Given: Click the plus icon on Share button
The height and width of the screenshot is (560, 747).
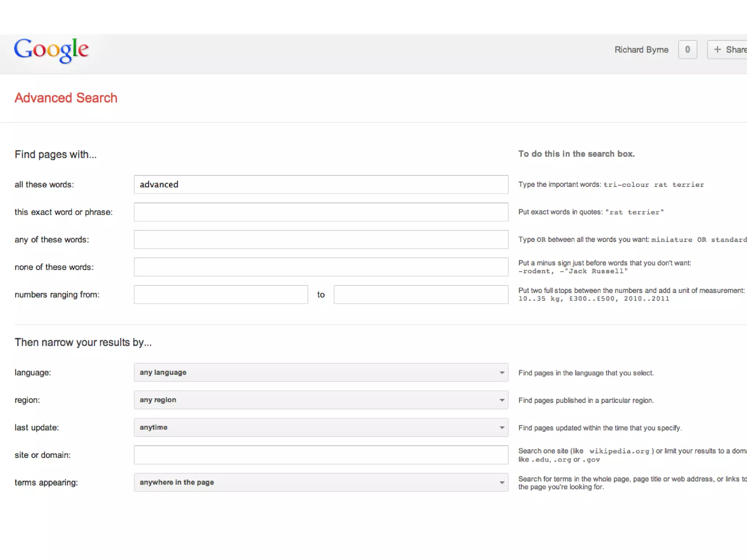Looking at the screenshot, I should (x=717, y=50).
